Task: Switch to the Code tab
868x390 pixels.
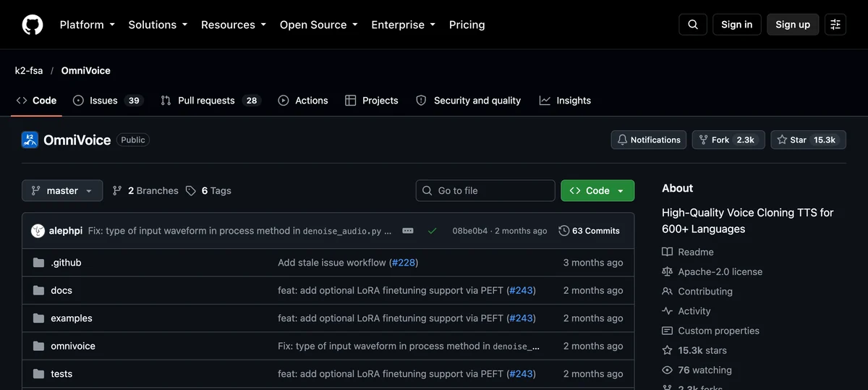Action: [x=36, y=101]
